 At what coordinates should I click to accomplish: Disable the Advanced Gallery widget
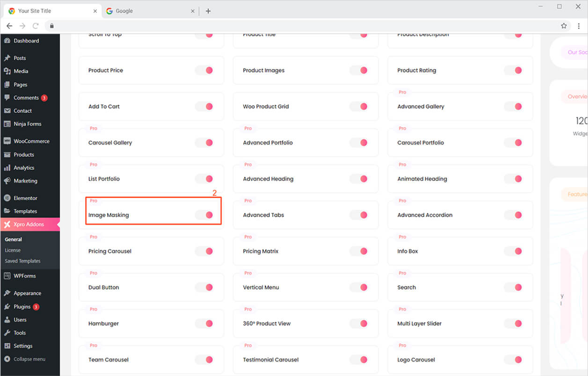(x=513, y=107)
